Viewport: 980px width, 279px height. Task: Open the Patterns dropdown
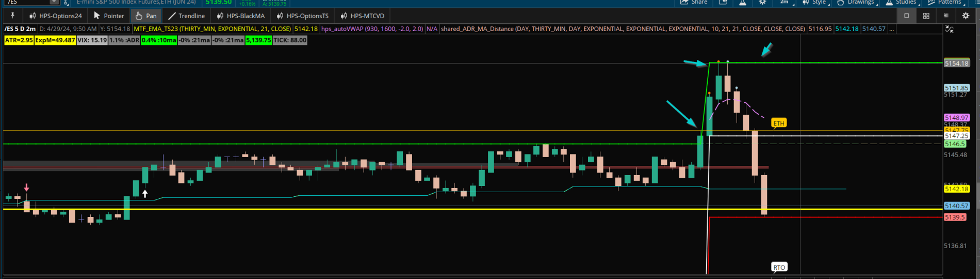click(945, 3)
